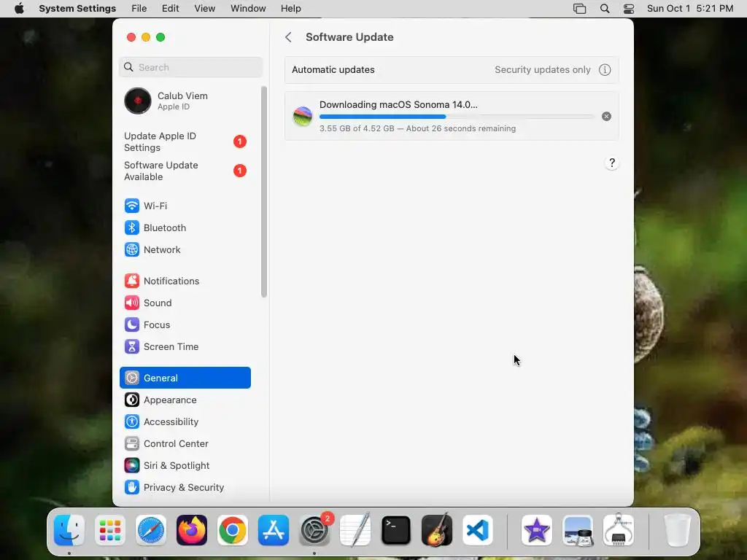Click the Stage Manager menu bar icon
The height and width of the screenshot is (560, 747).
tap(579, 9)
